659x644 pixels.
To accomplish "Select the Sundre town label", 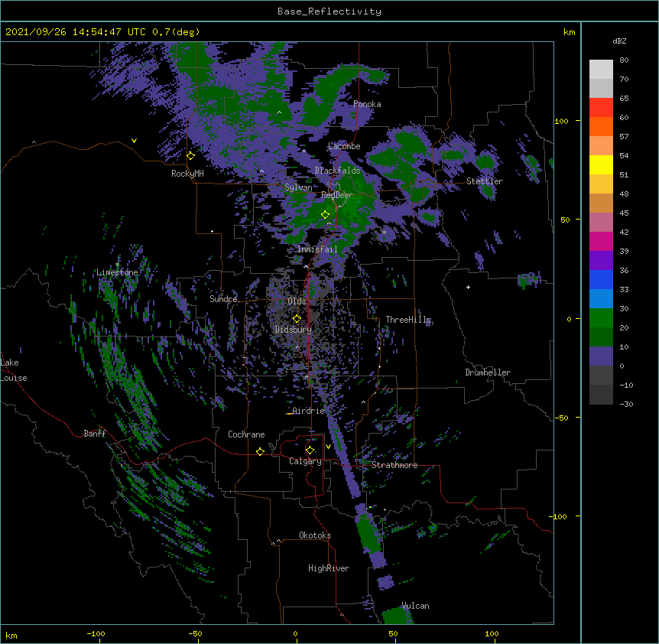I will coord(223,299).
